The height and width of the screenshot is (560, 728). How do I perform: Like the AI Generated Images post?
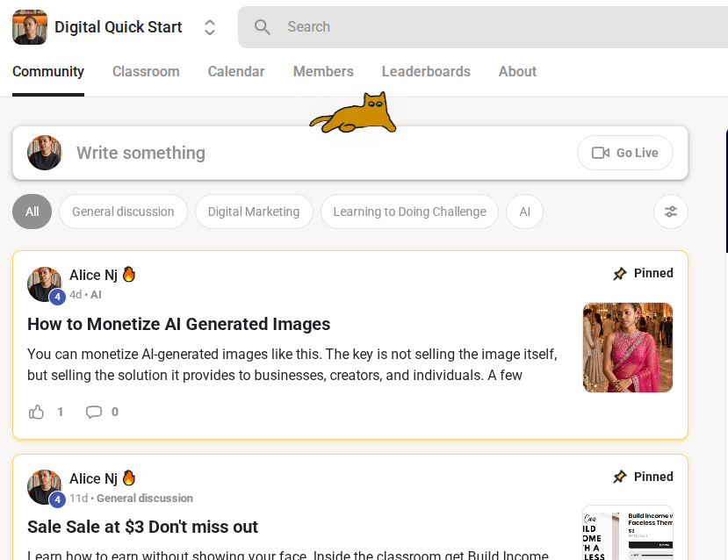(36, 412)
